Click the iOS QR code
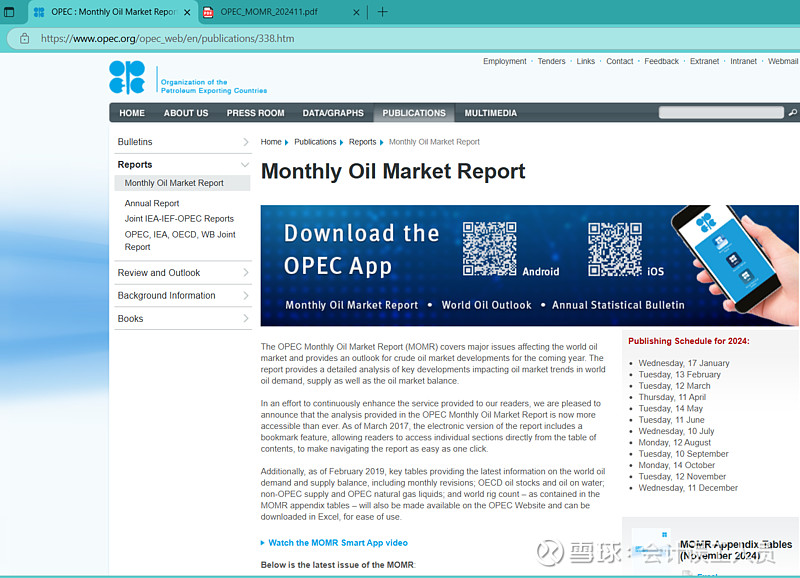Viewport: 800px width, 578px height. [x=615, y=249]
